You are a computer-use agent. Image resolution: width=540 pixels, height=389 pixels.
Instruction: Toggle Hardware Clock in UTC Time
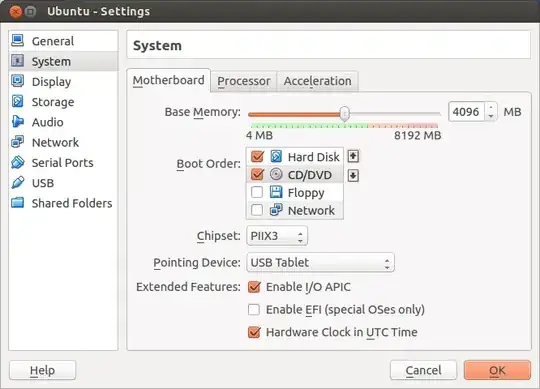pyautogui.click(x=254, y=332)
